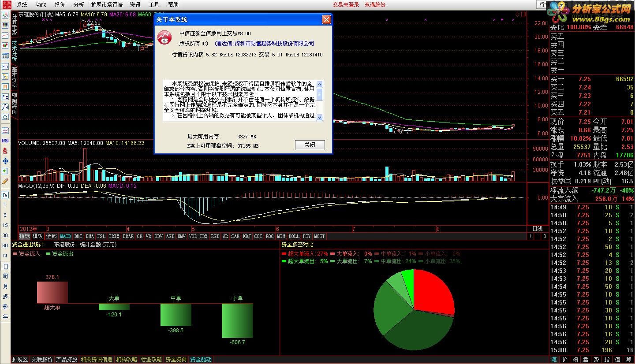Click the 关闭 button in dialog
The height and width of the screenshot is (364, 635).
point(310,145)
